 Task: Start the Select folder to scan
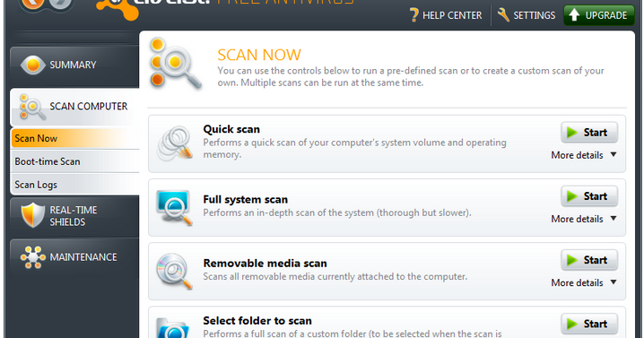point(589,324)
